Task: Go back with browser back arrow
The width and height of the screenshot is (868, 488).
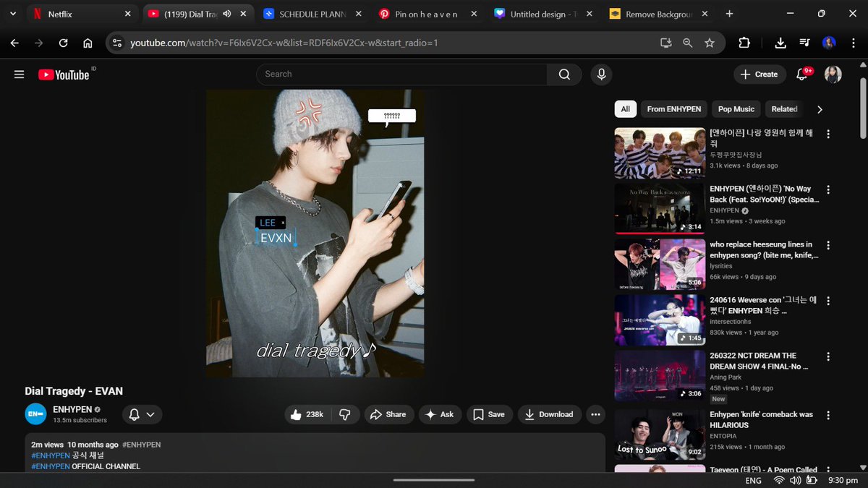Action: (14, 43)
